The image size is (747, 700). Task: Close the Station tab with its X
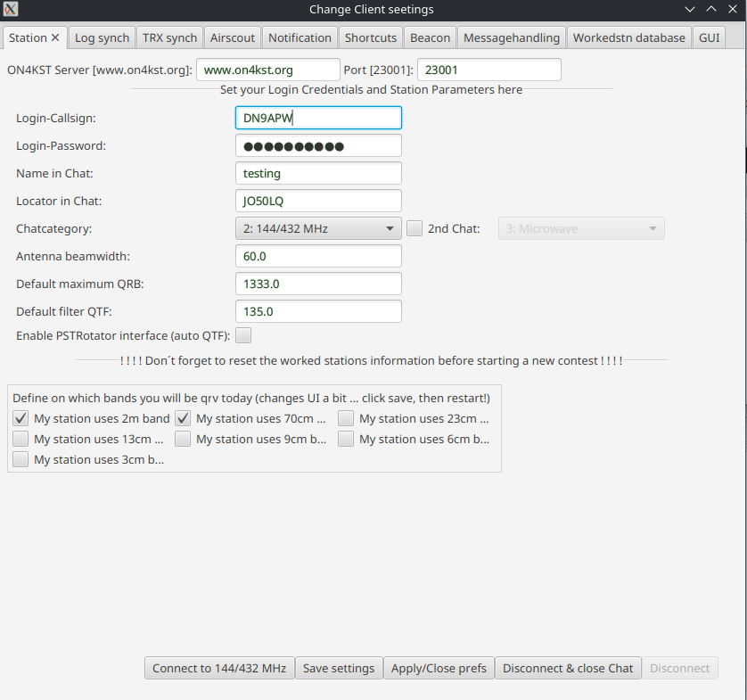(x=55, y=37)
